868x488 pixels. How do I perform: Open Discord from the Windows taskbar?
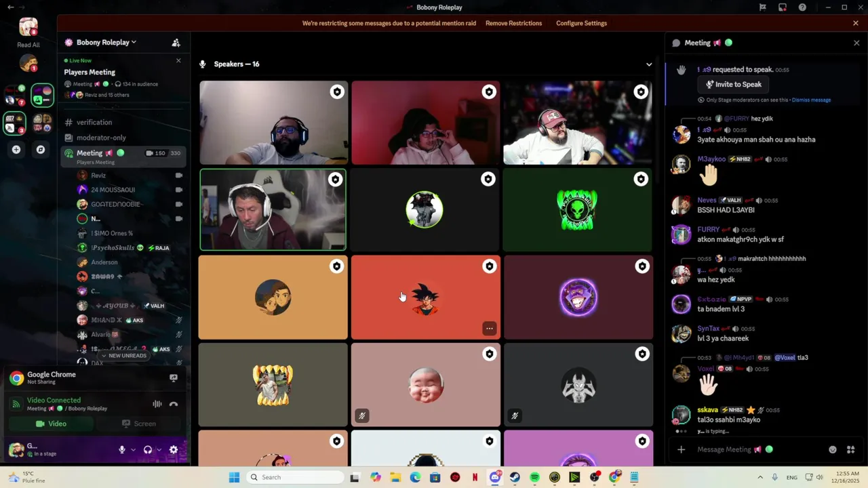(x=495, y=477)
